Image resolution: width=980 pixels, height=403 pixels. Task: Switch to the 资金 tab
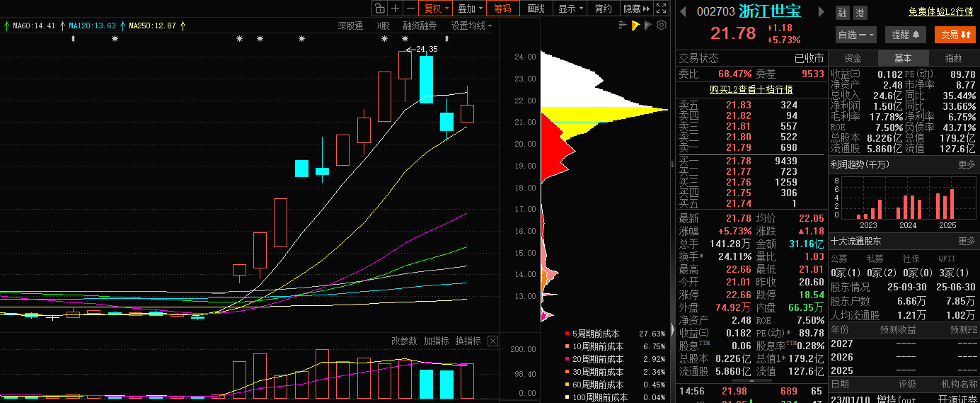click(x=853, y=59)
